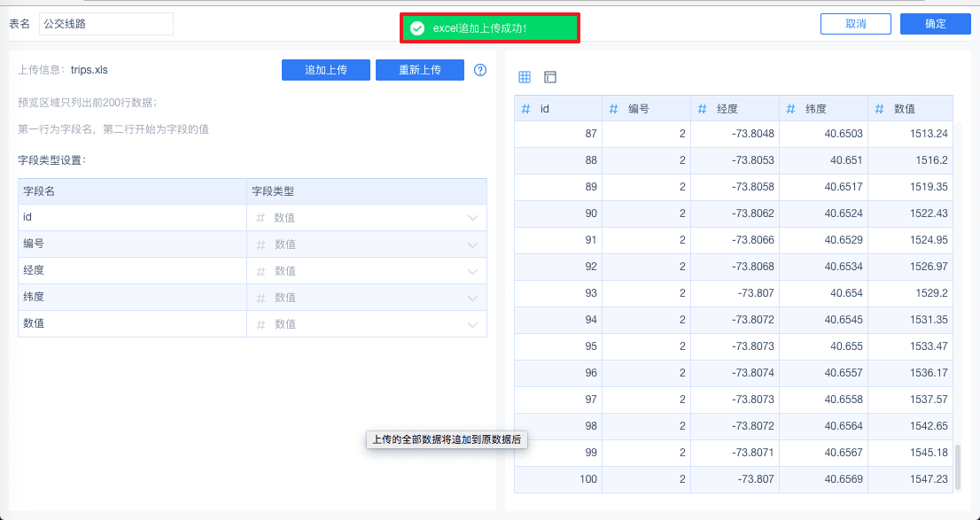Click the help question mark icon
The image size is (980, 520).
pyautogui.click(x=480, y=70)
